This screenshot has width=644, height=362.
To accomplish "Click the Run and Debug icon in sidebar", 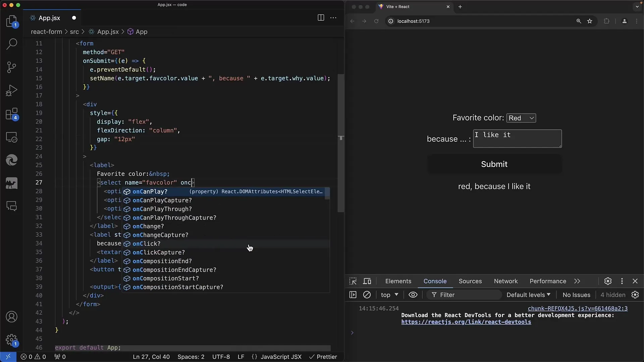I will [12, 90].
